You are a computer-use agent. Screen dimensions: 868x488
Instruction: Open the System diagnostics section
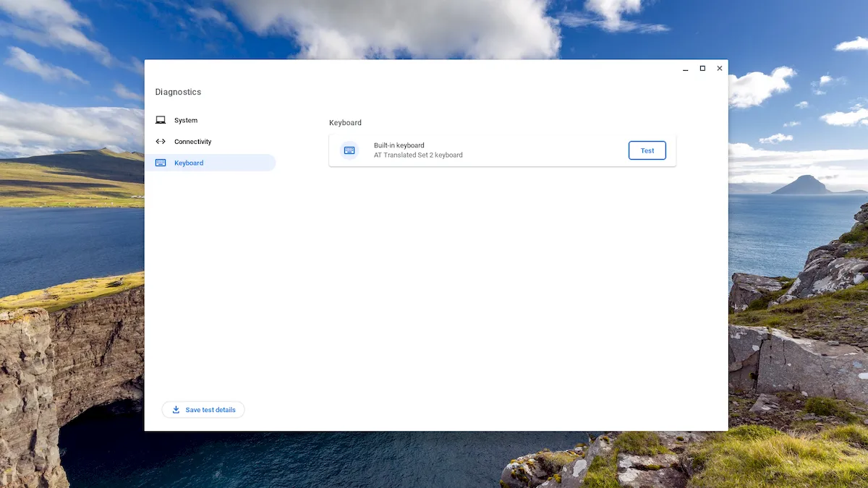[210, 121]
